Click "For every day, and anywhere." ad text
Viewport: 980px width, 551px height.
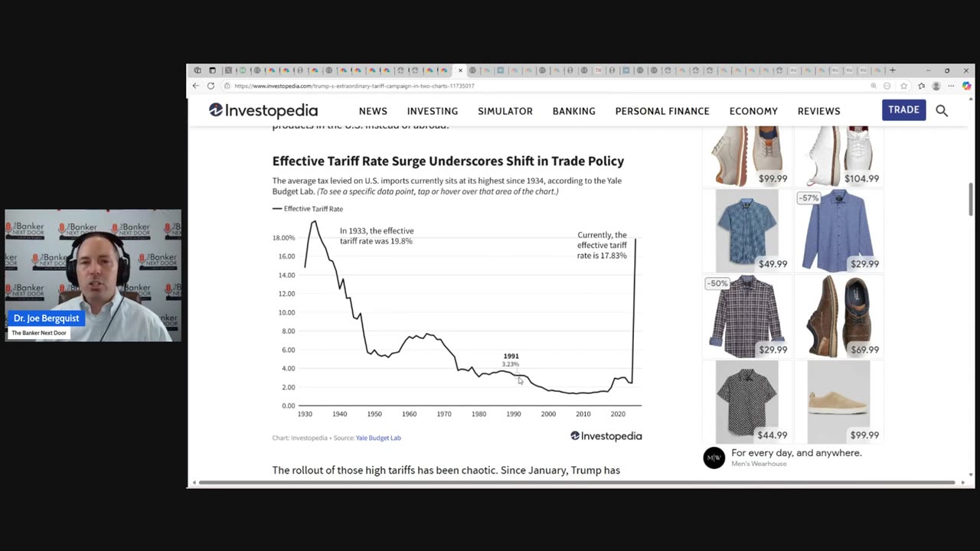(x=796, y=453)
